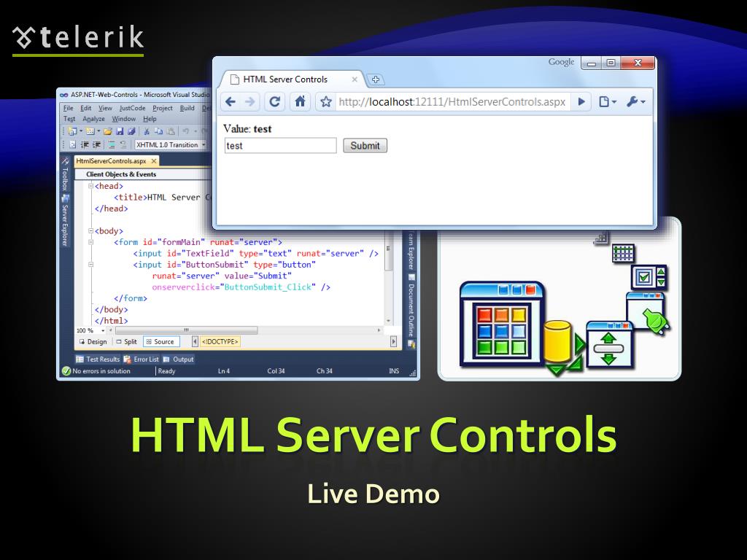Open a new browser tab with plus button

[376, 79]
